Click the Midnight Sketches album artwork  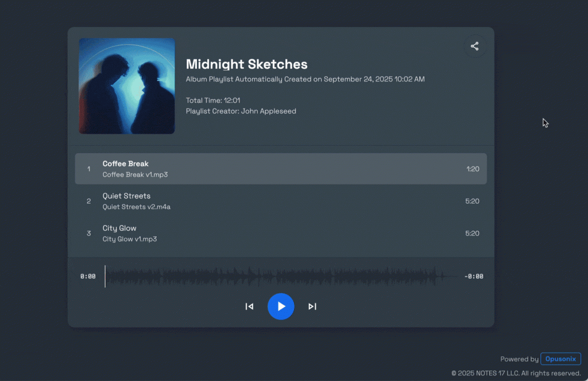(x=127, y=86)
